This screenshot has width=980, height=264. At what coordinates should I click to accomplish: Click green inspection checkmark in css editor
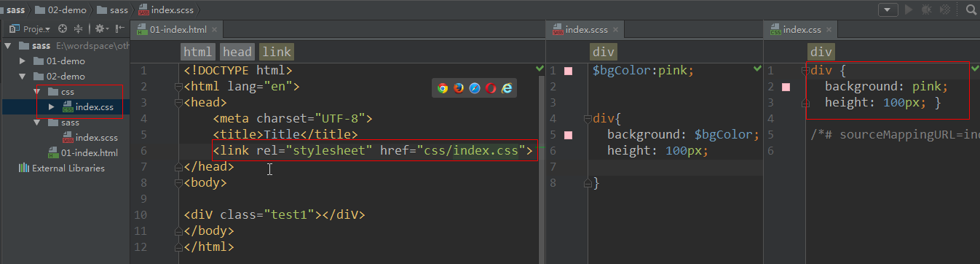[975, 68]
